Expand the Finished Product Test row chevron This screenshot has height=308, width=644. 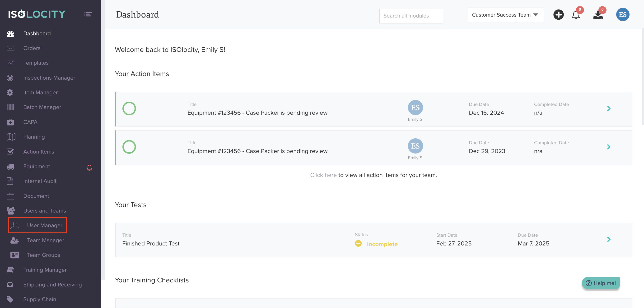pos(608,239)
